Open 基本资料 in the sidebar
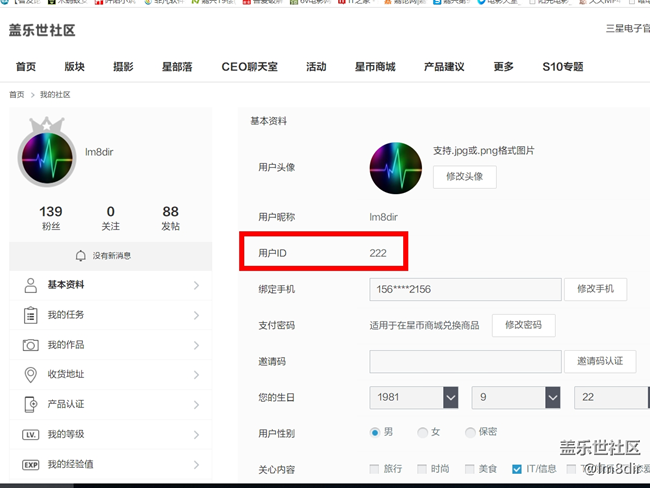The height and width of the screenshot is (488, 650). (111, 285)
